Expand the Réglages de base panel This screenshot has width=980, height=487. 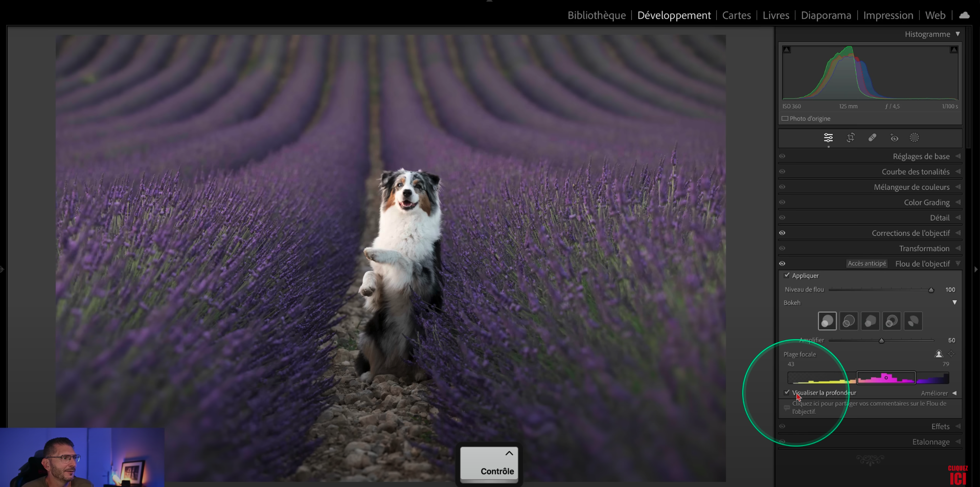pos(921,157)
